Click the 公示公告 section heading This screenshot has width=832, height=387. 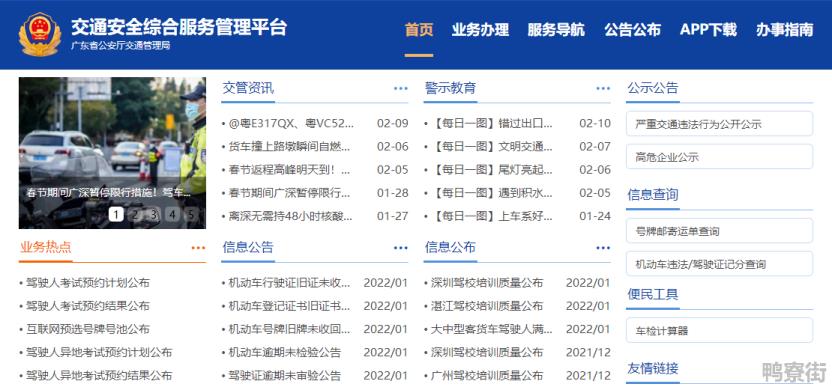tap(653, 88)
